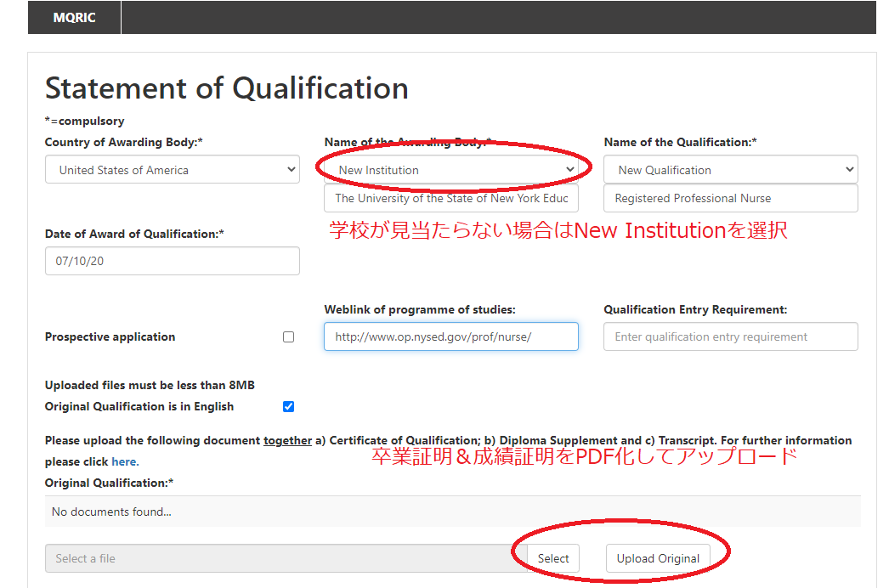Select the University of the State of New York field
This screenshot has width=889, height=588.
pos(451,198)
